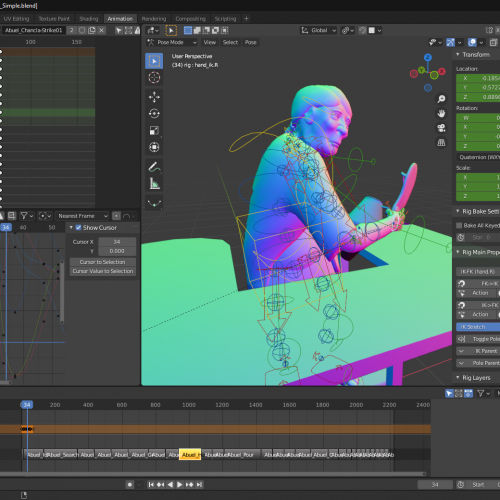
Task: Open the Compositing workspace tab
Action: point(190,19)
